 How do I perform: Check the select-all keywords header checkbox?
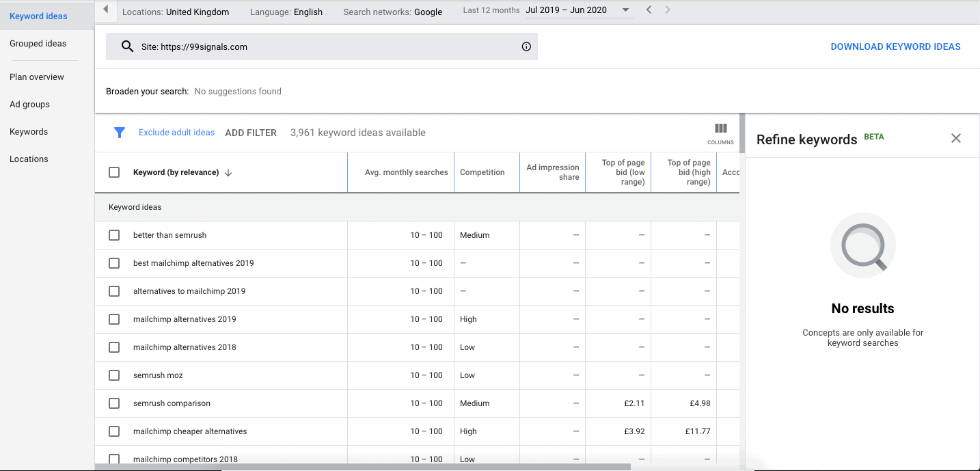tap(114, 172)
